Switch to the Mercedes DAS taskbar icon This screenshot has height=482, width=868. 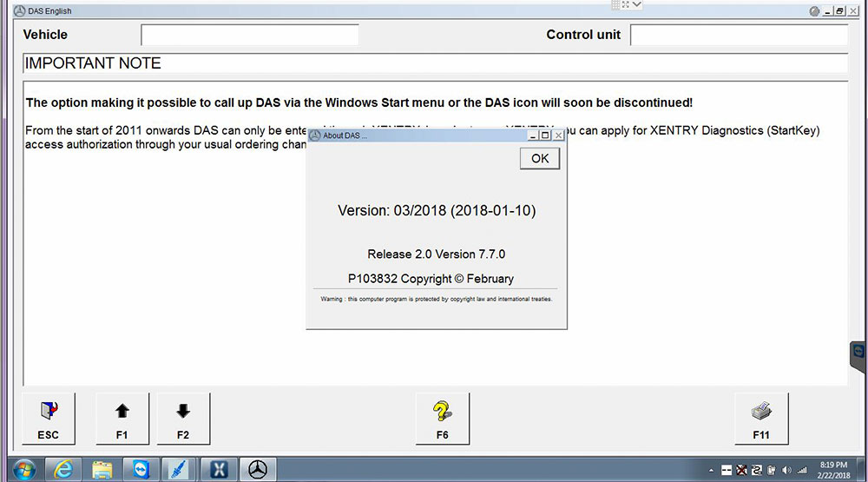tap(258, 470)
